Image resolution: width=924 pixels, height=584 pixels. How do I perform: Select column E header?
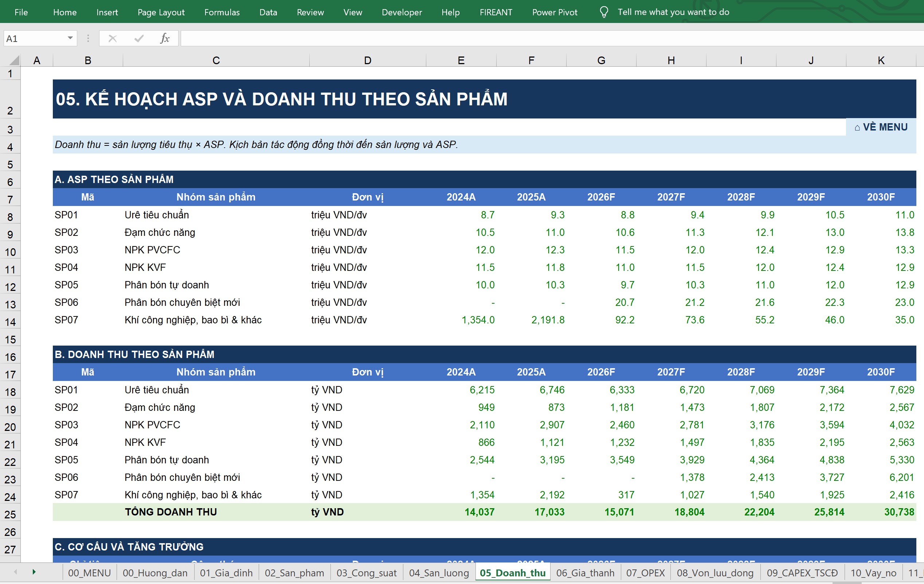tap(461, 60)
